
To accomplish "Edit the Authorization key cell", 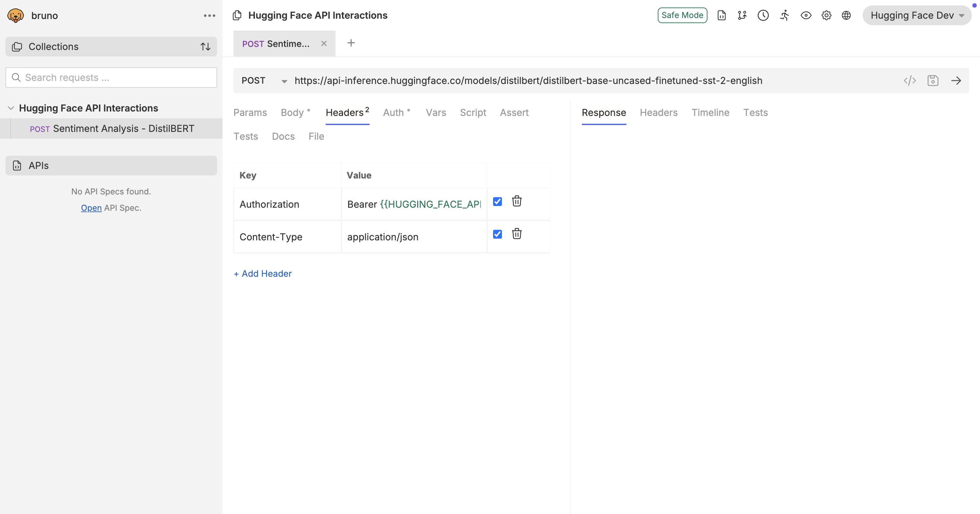I will tap(287, 205).
